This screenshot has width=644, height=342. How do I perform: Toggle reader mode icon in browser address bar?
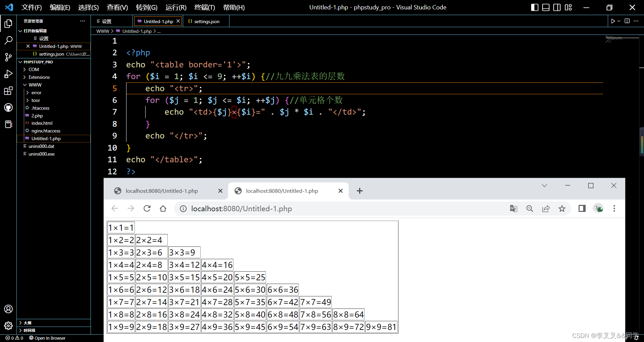(582, 208)
